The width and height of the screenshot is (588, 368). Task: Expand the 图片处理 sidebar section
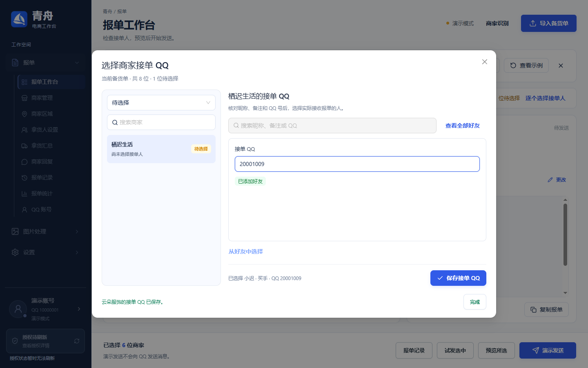[x=46, y=231]
